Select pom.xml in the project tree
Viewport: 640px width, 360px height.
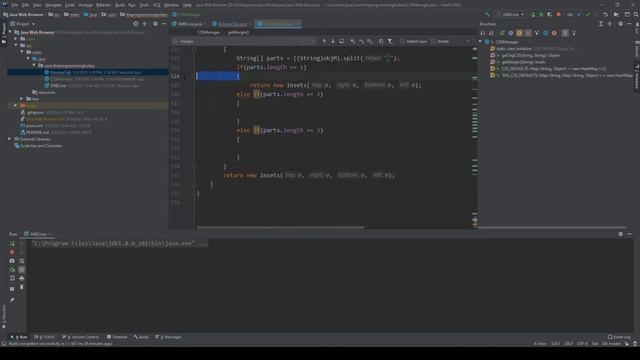88,126
